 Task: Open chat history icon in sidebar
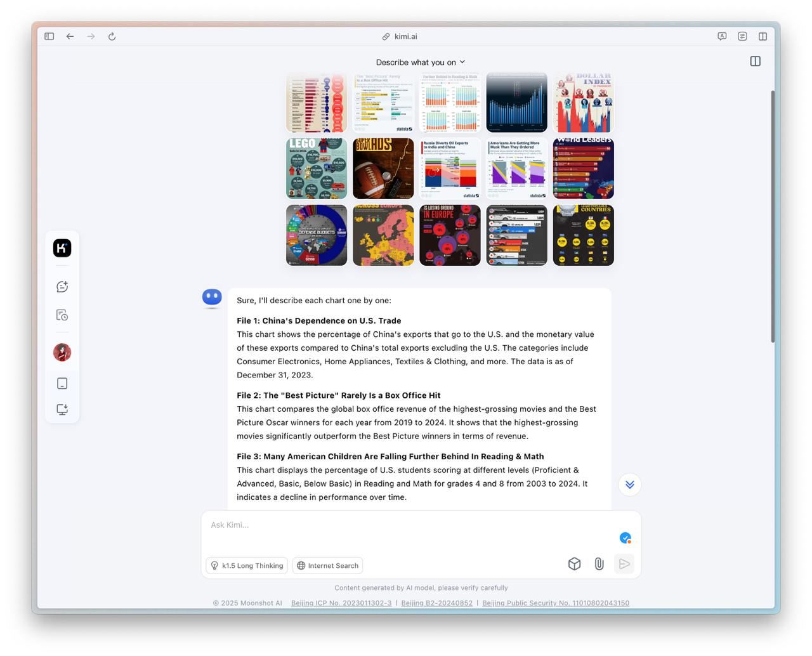pyautogui.click(x=62, y=315)
